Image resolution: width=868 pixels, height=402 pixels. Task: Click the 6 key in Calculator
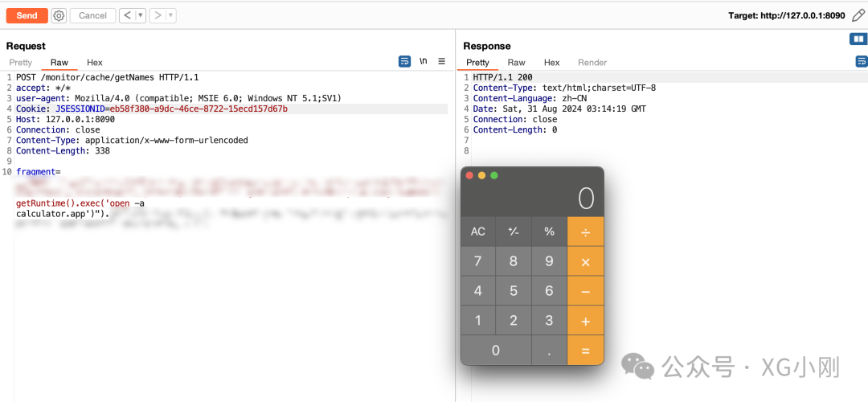(549, 291)
